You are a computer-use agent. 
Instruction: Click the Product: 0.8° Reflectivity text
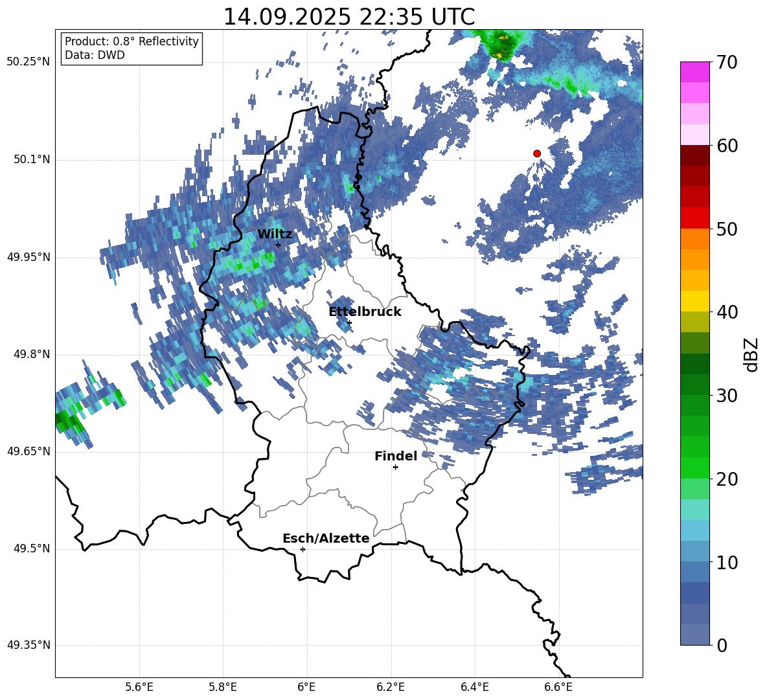[x=132, y=41]
